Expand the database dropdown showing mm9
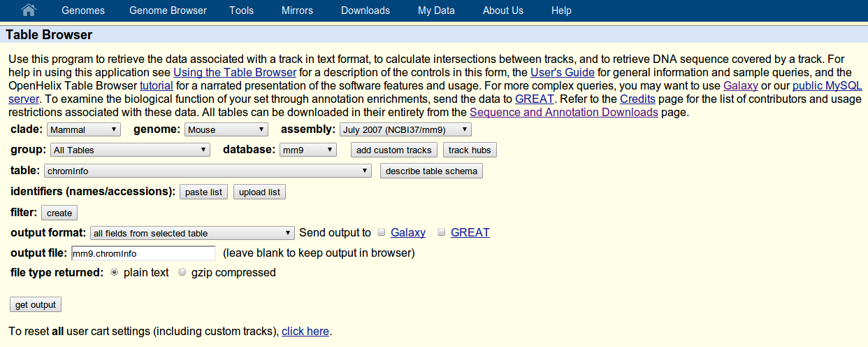Screen dimensions: 868x347 point(308,150)
